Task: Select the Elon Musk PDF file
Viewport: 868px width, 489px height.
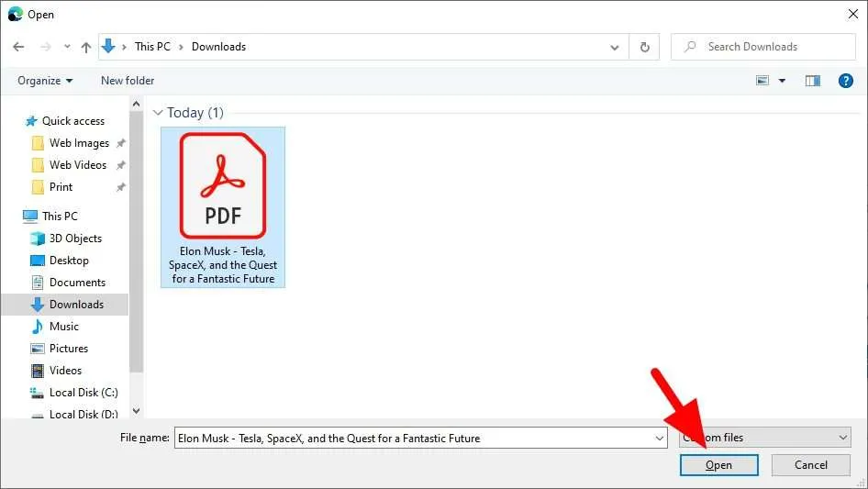Action: point(223,207)
